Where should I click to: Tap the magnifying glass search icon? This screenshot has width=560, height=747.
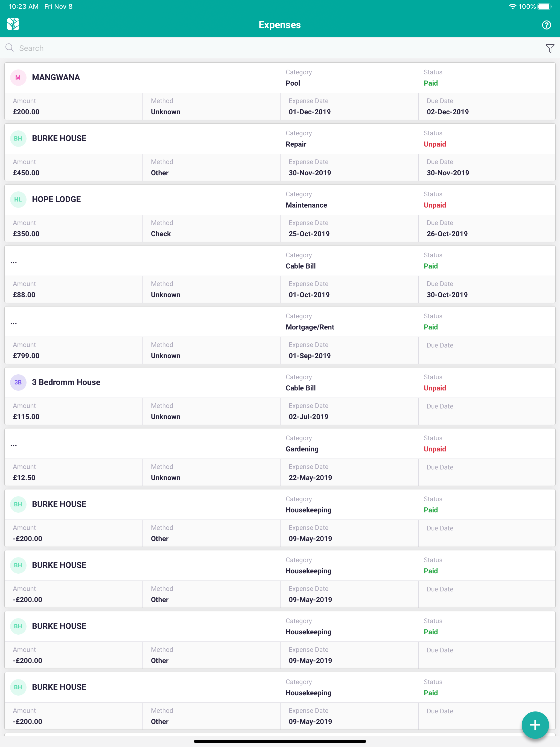pos(10,48)
